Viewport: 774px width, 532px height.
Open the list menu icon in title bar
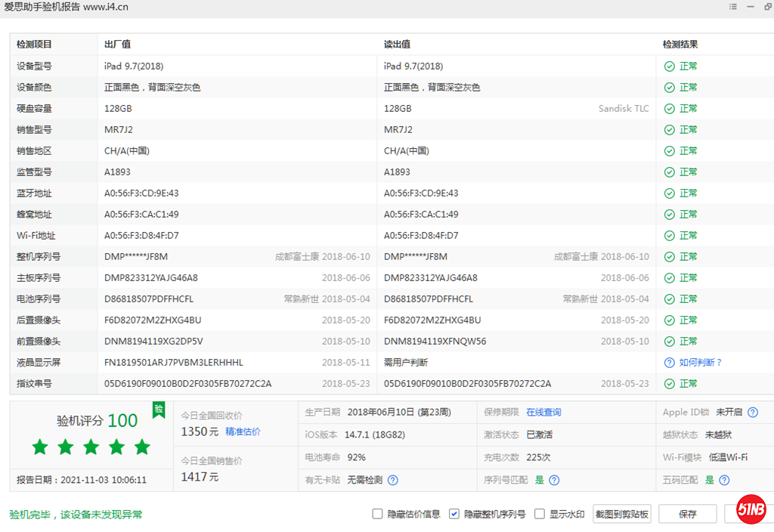733,6
